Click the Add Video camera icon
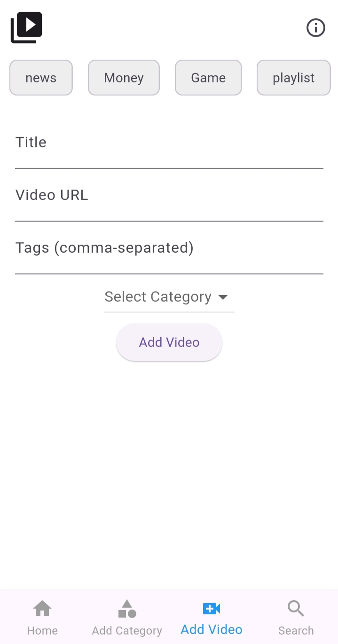This screenshot has height=644, width=338. (x=211, y=608)
